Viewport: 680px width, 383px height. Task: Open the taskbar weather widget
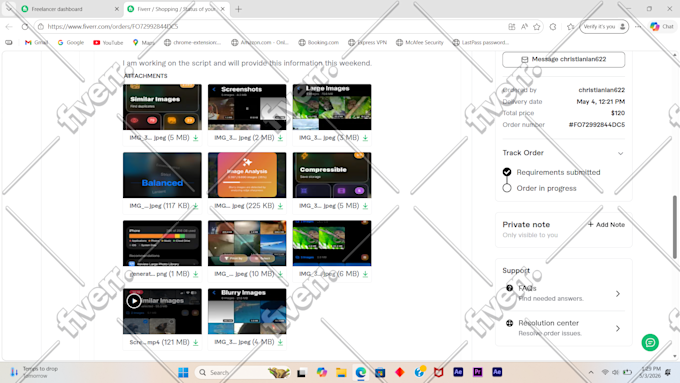coord(35,372)
